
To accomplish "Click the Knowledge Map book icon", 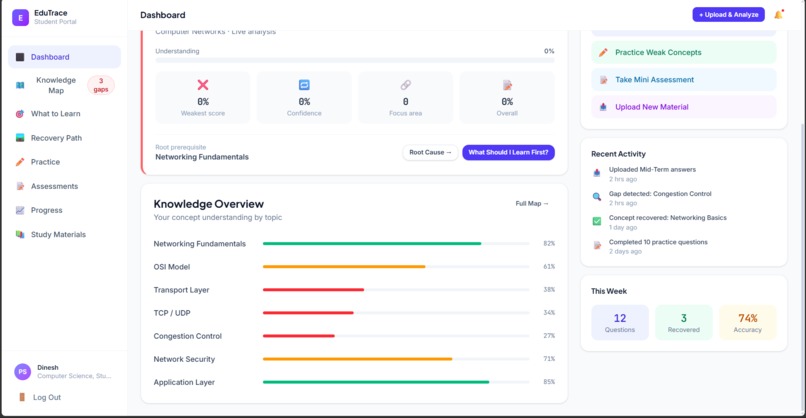I will click(20, 85).
